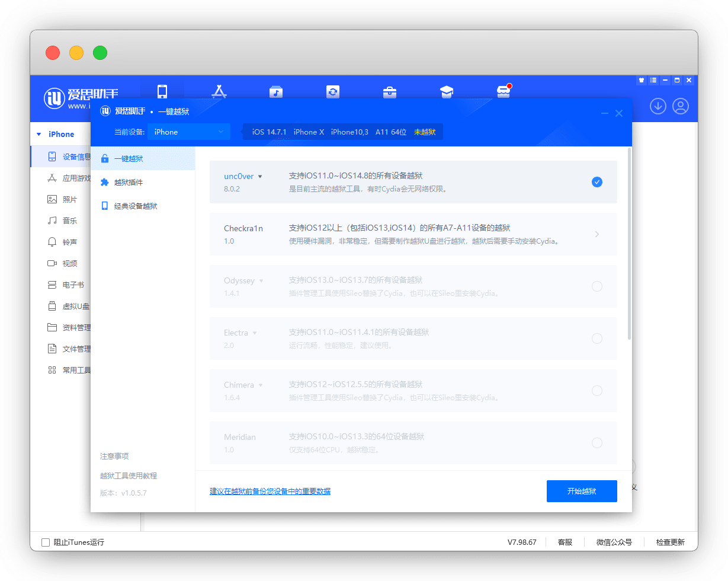Viewport: 728px width, 581px height.
Task: Click the music ringtone toolbar icon
Action: (x=275, y=92)
